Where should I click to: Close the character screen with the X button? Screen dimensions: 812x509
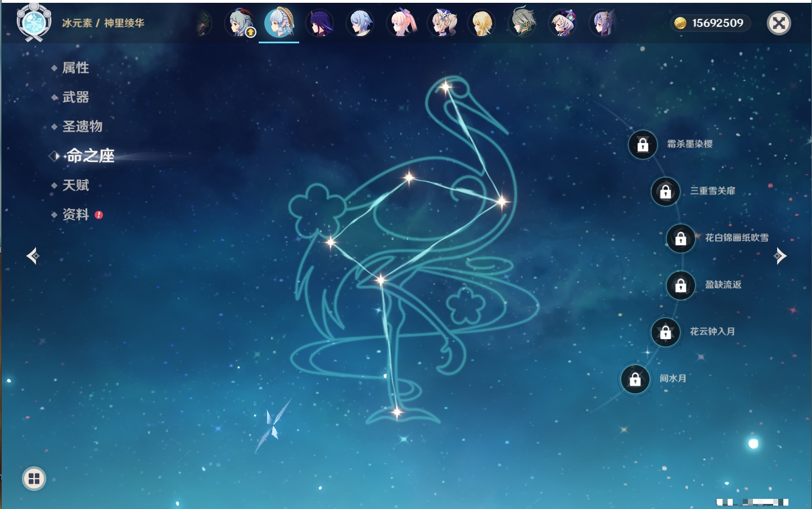779,23
